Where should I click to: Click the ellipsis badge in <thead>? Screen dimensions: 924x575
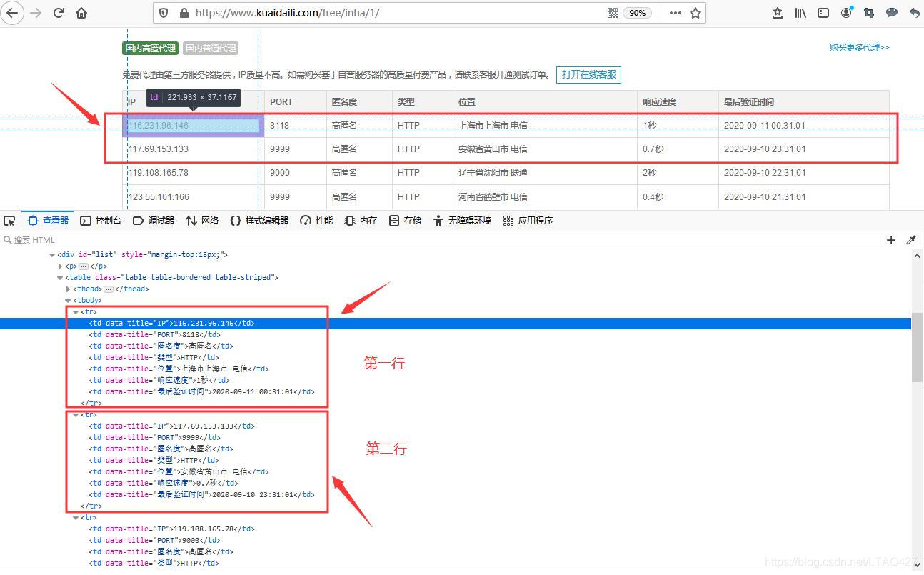(109, 289)
